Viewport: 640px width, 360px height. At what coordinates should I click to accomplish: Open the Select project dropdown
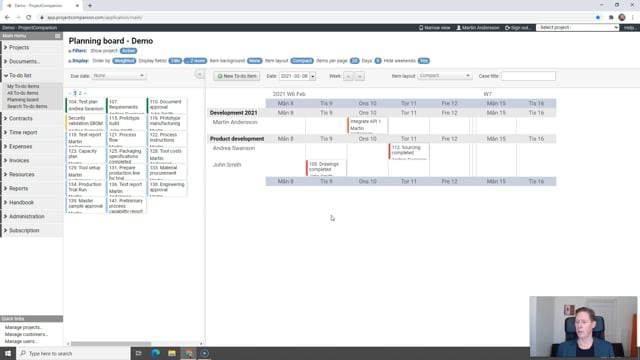(578, 27)
